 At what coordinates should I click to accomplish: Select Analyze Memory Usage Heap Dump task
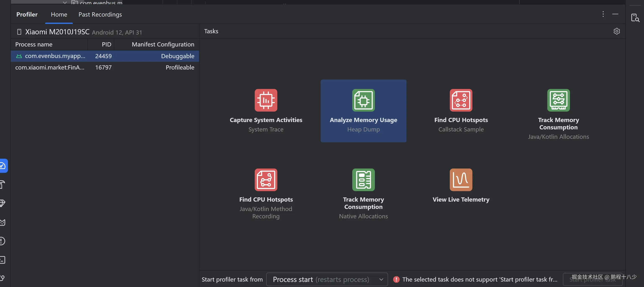(x=363, y=111)
